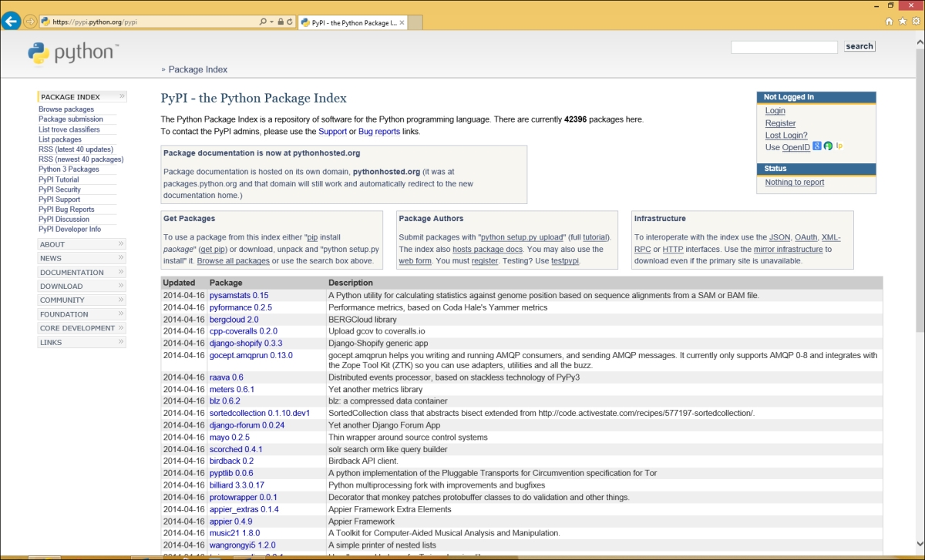This screenshot has height=560, width=925.
Task: Click the Nothing to report status link
Action: point(795,183)
